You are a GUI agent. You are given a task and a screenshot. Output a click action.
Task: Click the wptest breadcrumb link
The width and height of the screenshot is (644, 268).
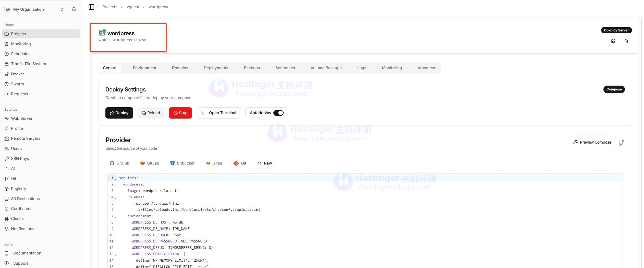click(133, 7)
